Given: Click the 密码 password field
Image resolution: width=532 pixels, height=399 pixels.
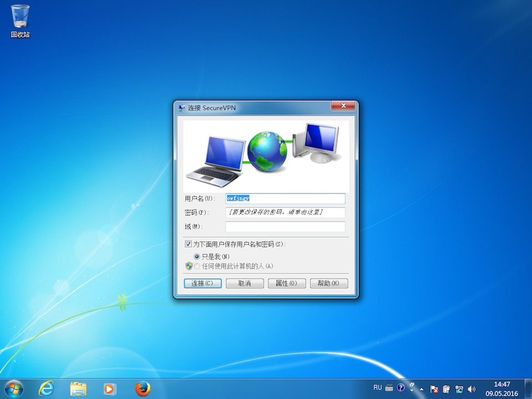Looking at the screenshot, I should tap(285, 212).
